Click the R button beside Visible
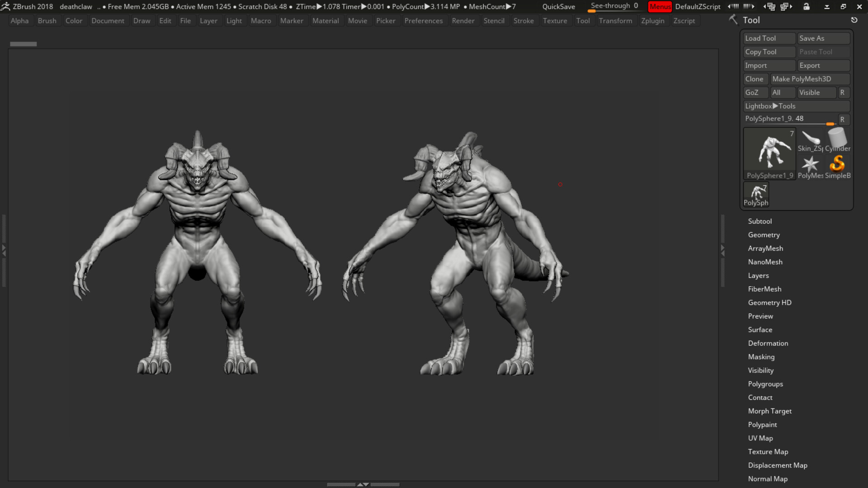Viewport: 868px width, 488px height. (844, 92)
